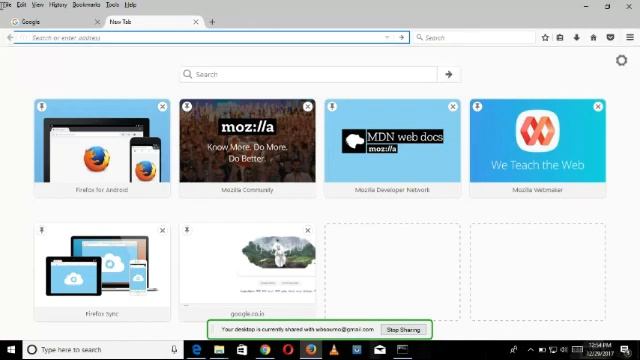Remove the Mozilla Developer Network tile
Image resolution: width=640 pixels, height=360 pixels.
pos(453,107)
